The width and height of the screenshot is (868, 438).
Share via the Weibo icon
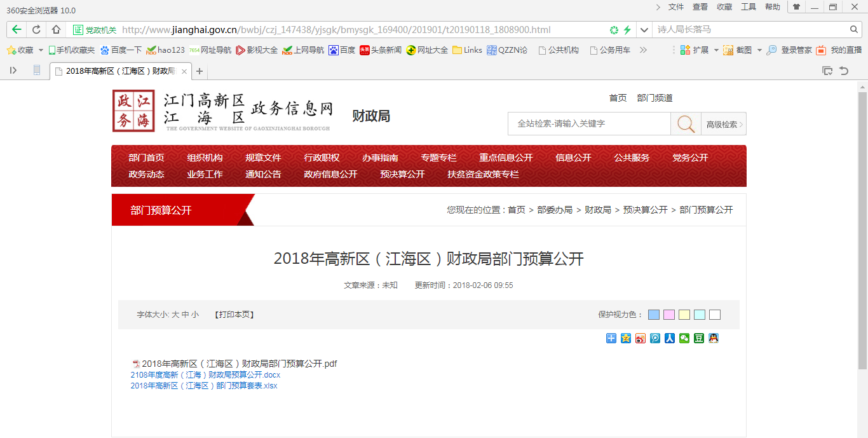click(x=641, y=338)
